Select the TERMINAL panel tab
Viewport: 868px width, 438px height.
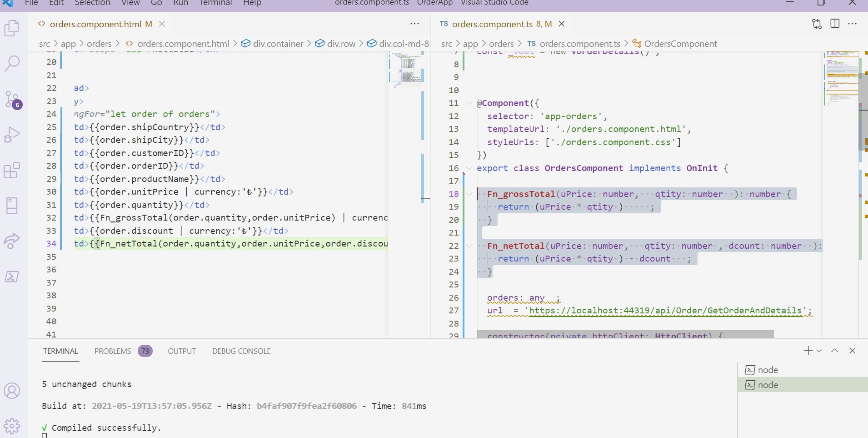[60, 351]
